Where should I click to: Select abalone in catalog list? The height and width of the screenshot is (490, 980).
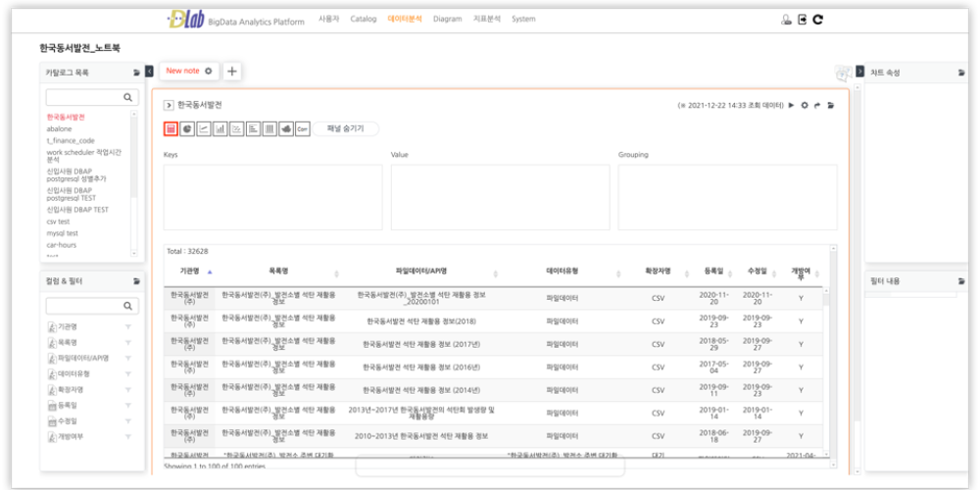tap(59, 128)
